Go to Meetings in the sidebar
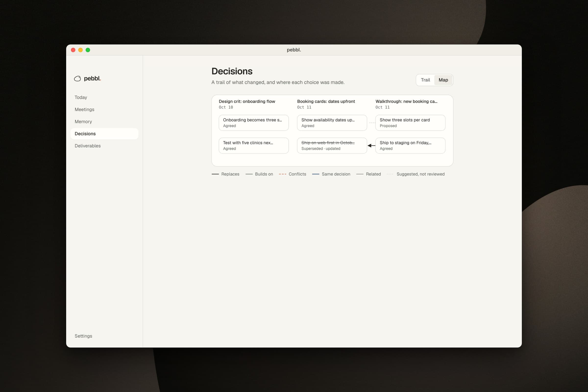 104,109
